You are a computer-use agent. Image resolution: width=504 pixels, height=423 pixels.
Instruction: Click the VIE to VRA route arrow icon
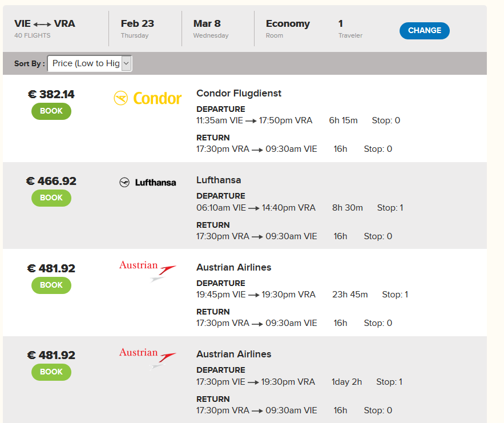pos(42,25)
